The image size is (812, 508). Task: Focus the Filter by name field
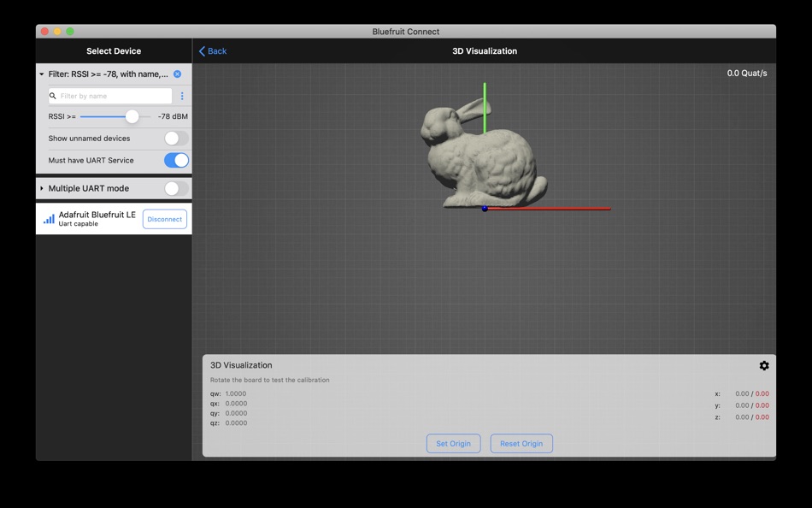pos(109,96)
